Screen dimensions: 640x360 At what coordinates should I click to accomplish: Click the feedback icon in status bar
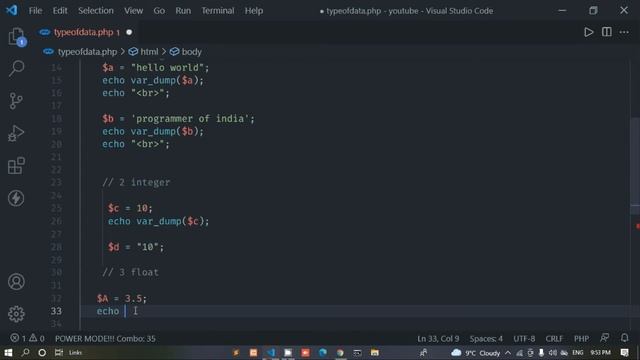click(604, 338)
